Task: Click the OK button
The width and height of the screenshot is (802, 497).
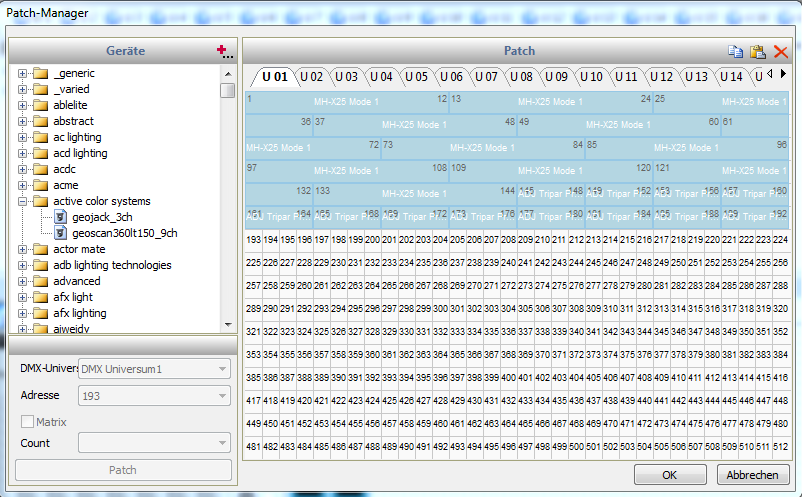Action: [x=670, y=475]
